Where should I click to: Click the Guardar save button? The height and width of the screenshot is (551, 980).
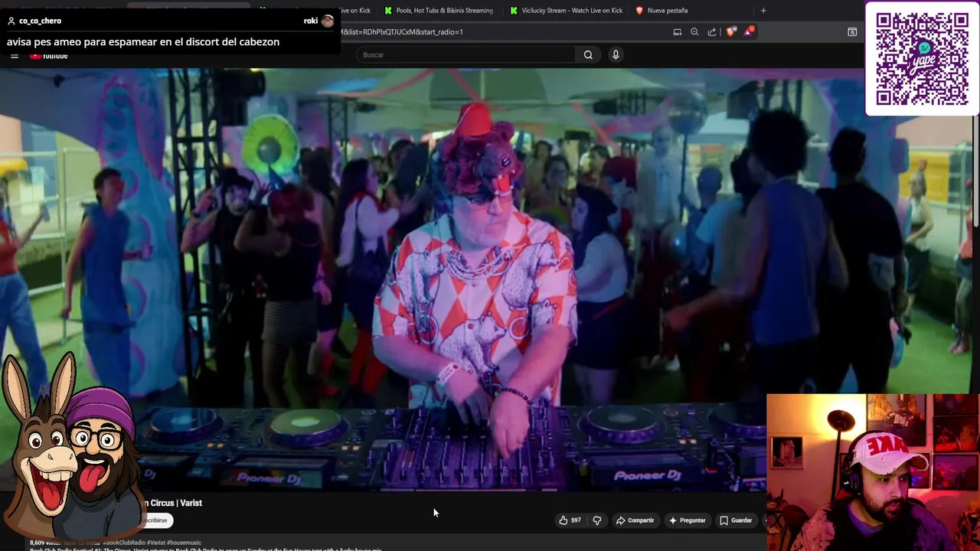click(x=735, y=520)
